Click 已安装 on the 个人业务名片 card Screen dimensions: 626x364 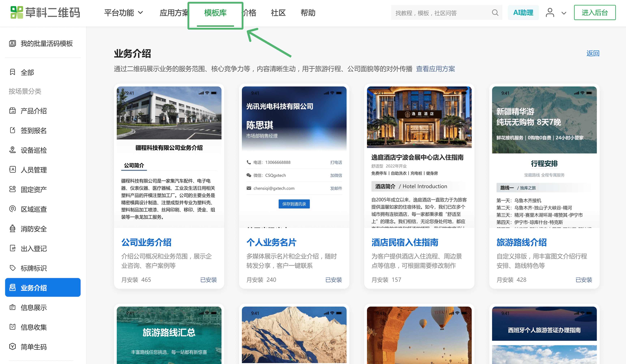pyautogui.click(x=334, y=280)
